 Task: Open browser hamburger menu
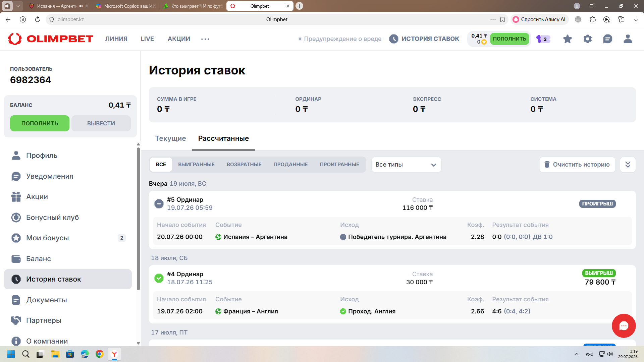[592, 6]
